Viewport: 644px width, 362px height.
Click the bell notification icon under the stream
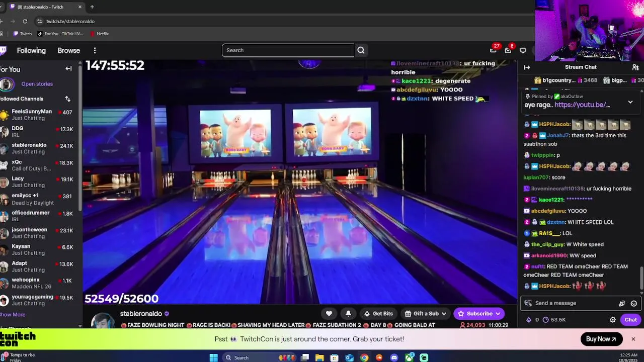pos(348,314)
